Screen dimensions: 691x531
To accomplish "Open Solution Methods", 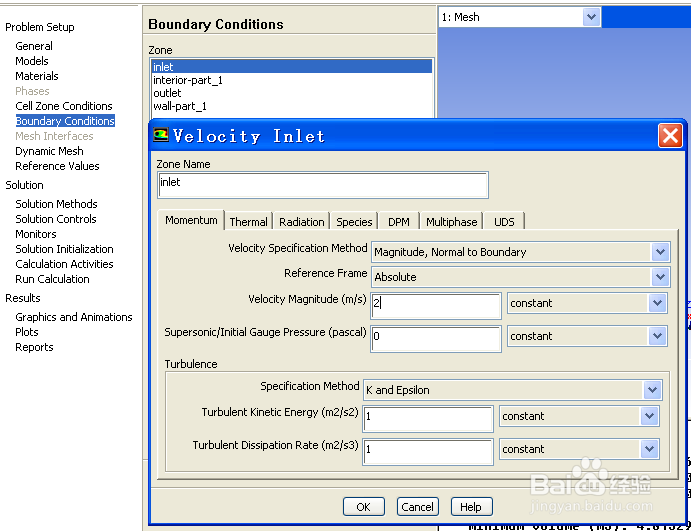I will (x=56, y=204).
